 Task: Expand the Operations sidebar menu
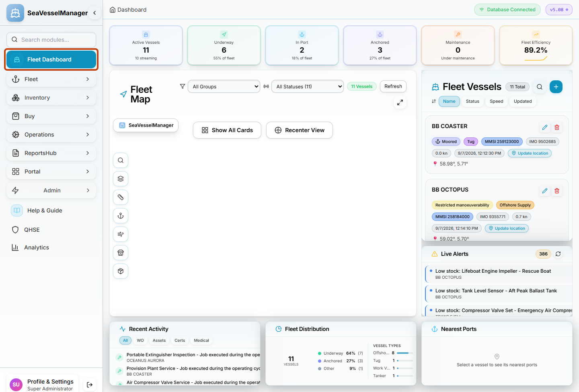[x=51, y=135]
